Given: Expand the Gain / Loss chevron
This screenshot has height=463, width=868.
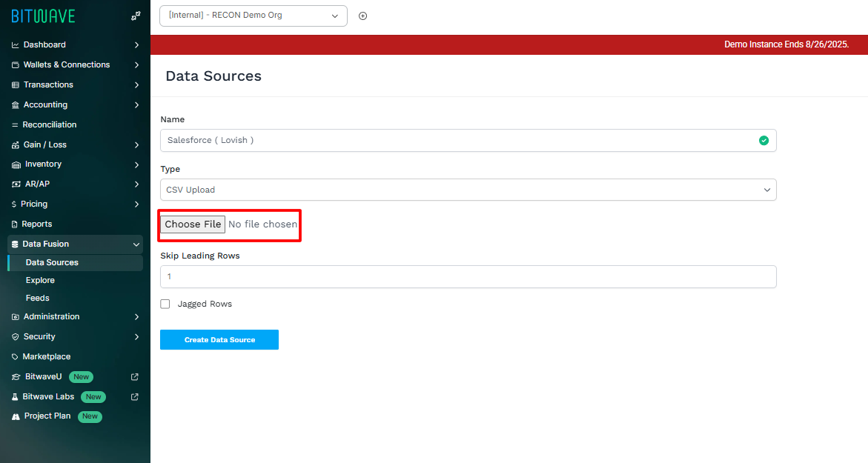Looking at the screenshot, I should 136,145.
